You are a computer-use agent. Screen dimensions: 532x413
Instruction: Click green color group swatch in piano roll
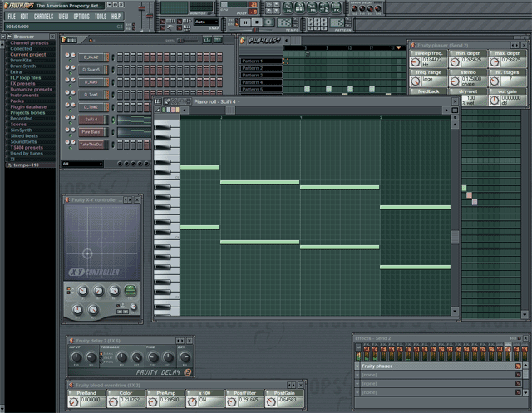(164, 110)
